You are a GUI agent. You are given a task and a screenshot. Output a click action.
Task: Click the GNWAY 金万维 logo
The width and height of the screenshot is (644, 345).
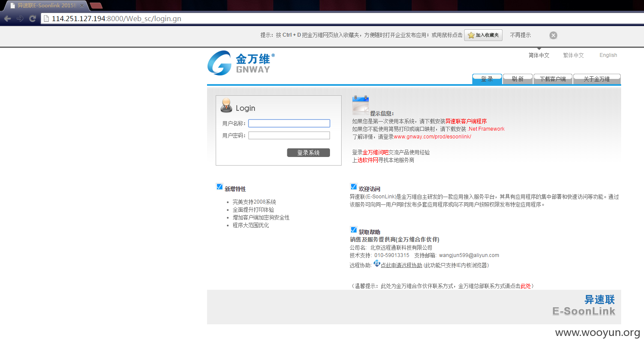click(241, 63)
